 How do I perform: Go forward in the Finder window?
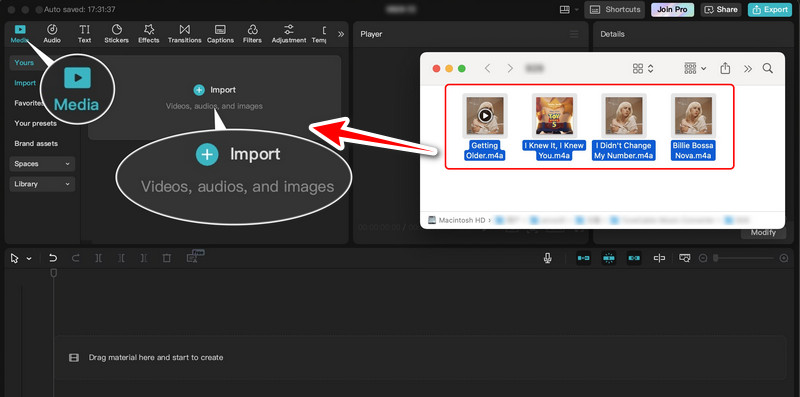[x=510, y=68]
